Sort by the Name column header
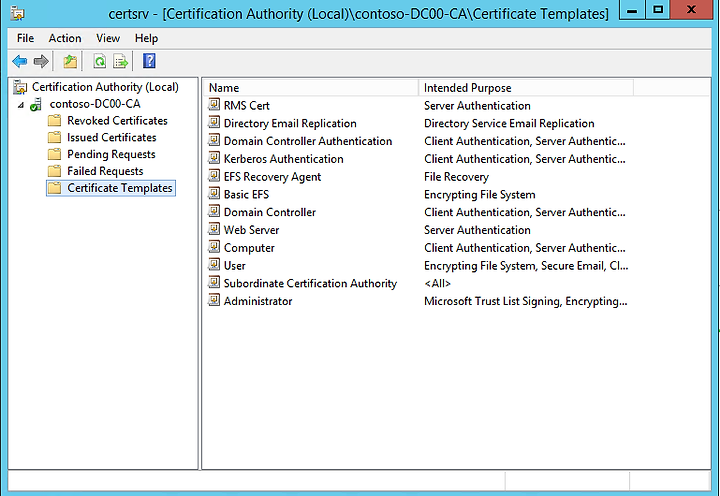This screenshot has height=496, width=720. (x=310, y=88)
